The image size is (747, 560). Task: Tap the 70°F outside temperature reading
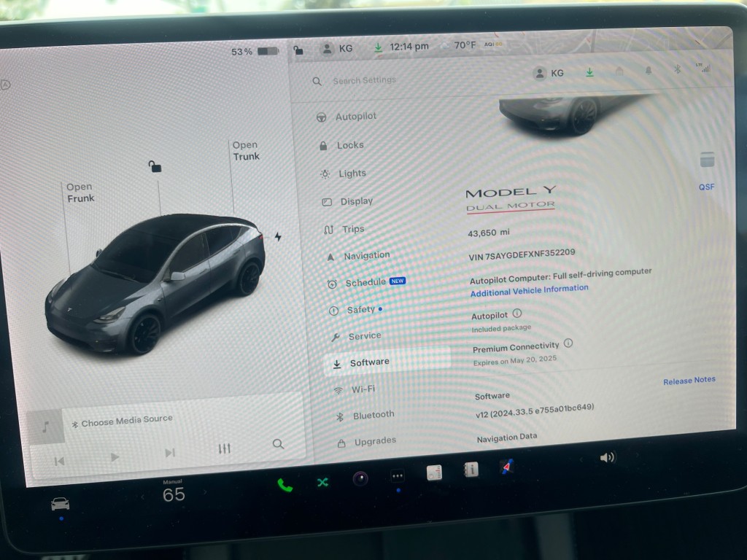pos(465,45)
